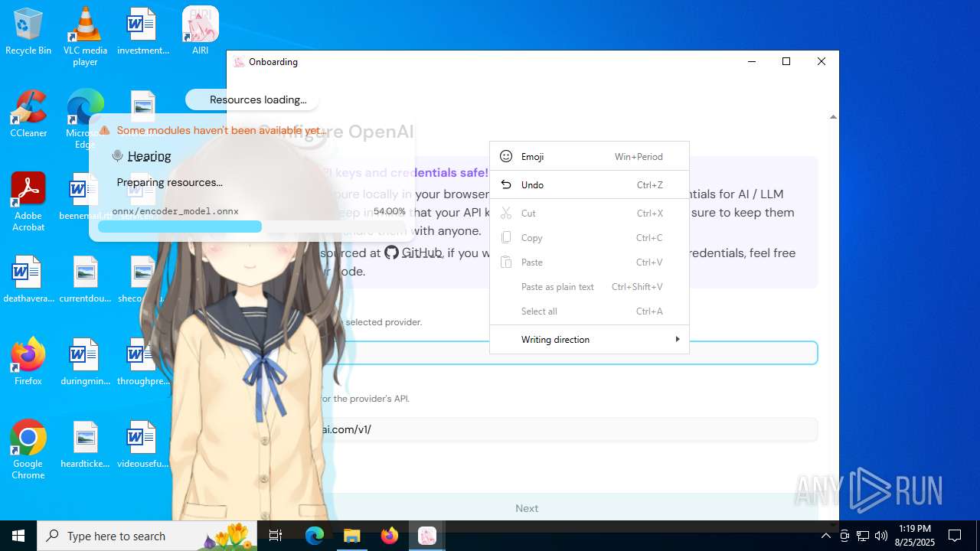
Task: Click the Hearing module label
Action: point(149,156)
